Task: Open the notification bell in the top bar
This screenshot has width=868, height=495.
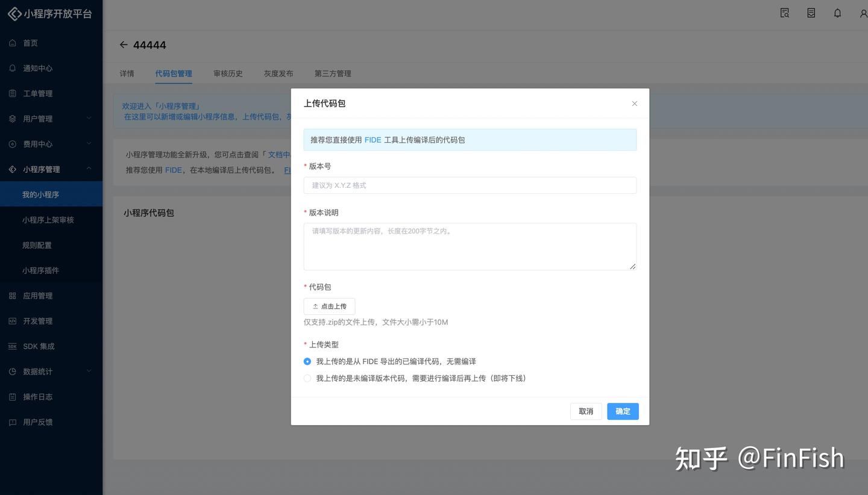Action: 837,13
